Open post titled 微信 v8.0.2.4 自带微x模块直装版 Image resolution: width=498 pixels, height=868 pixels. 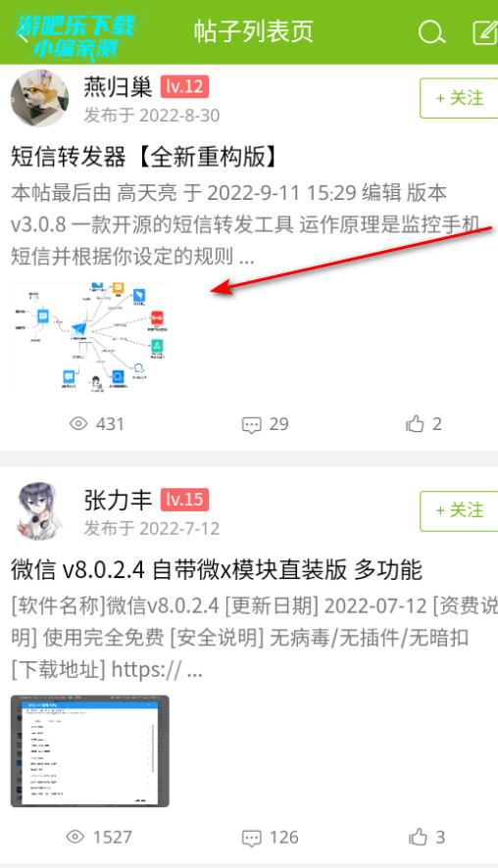(x=217, y=569)
